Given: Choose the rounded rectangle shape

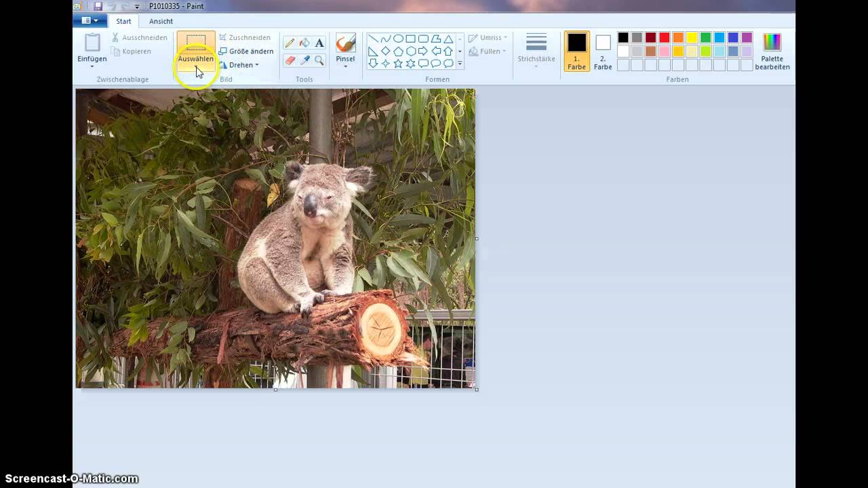Looking at the screenshot, I should click(x=423, y=39).
